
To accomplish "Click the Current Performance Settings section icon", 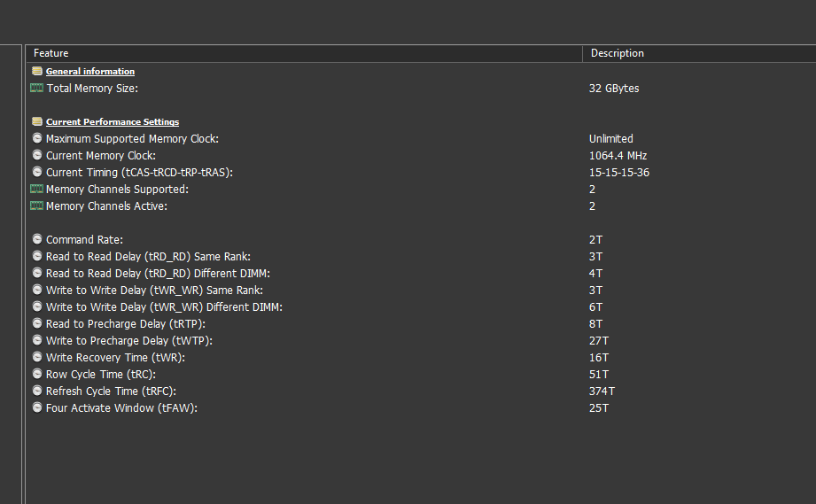I will click(x=37, y=122).
